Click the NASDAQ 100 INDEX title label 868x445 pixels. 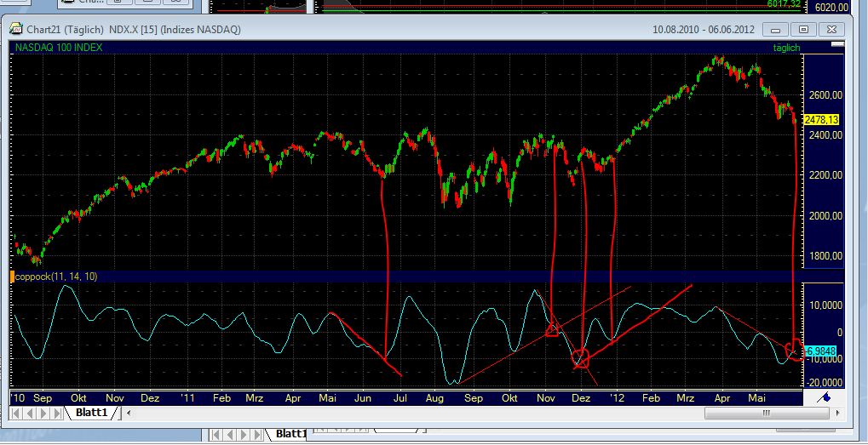tap(59, 48)
